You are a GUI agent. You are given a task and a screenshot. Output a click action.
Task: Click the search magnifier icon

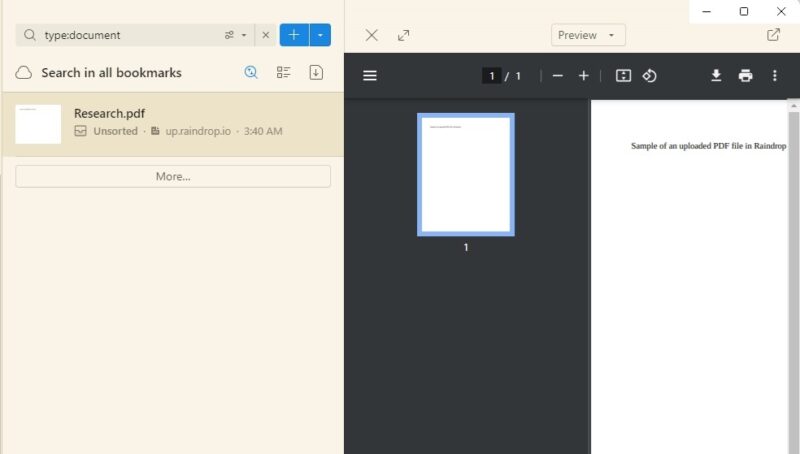click(30, 35)
